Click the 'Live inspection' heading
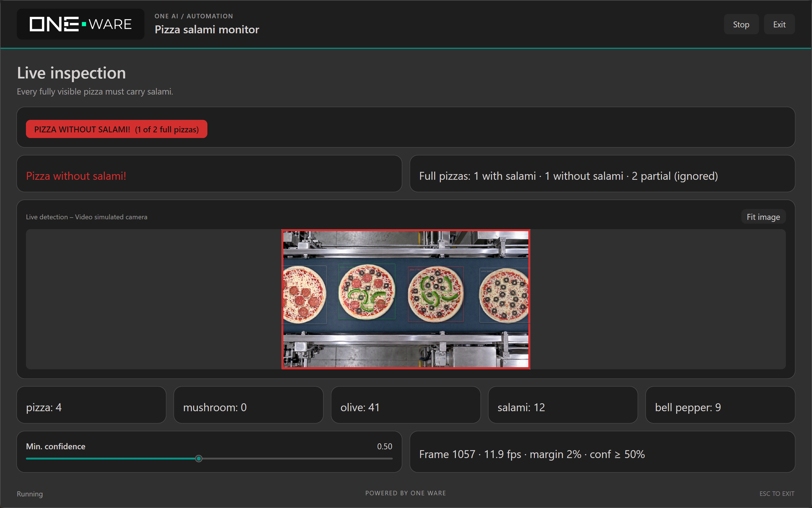 click(71, 73)
